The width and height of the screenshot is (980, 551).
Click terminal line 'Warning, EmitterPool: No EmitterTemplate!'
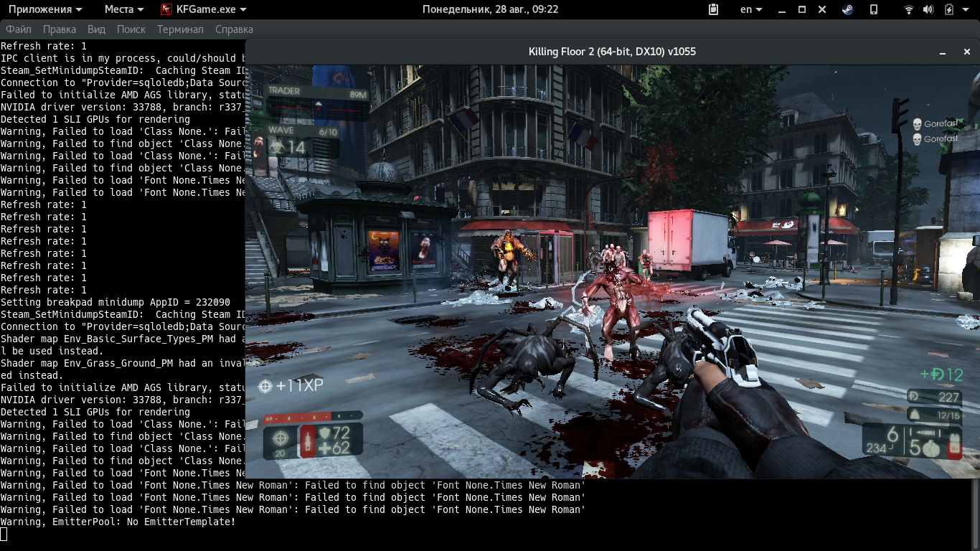118,522
